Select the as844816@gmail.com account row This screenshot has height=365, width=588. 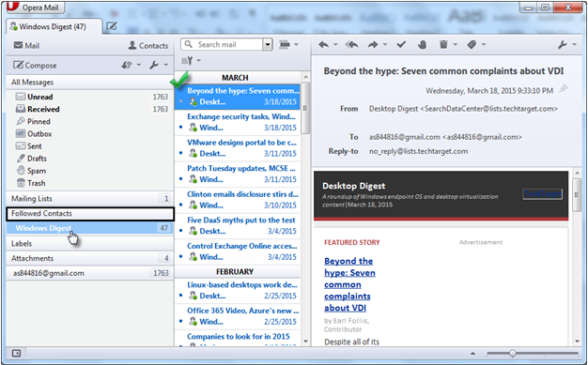(90, 273)
